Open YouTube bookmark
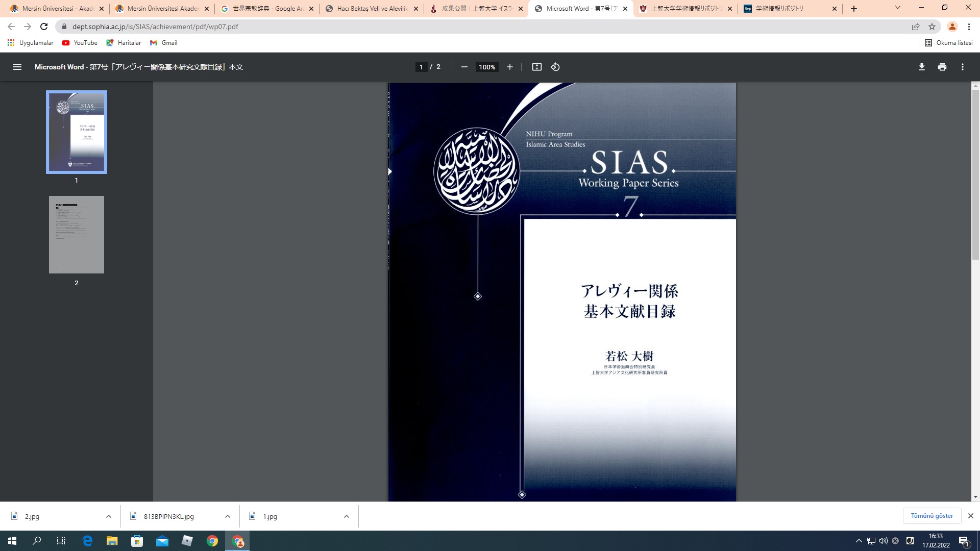This screenshot has width=980, height=551. click(80, 43)
